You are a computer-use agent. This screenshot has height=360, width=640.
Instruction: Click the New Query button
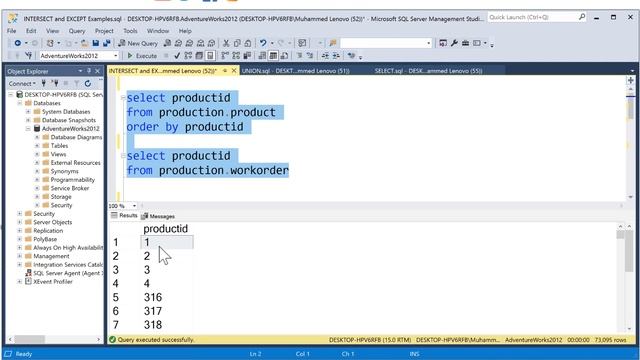click(x=138, y=43)
